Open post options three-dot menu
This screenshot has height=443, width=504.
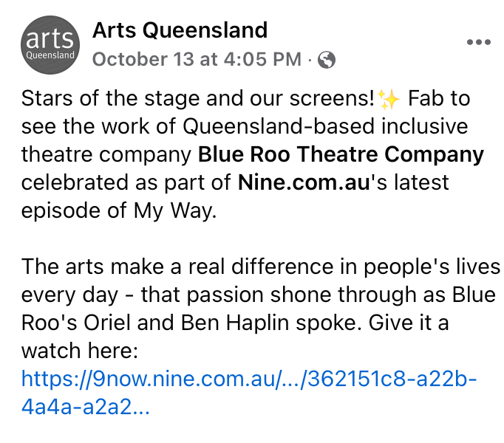click(478, 42)
